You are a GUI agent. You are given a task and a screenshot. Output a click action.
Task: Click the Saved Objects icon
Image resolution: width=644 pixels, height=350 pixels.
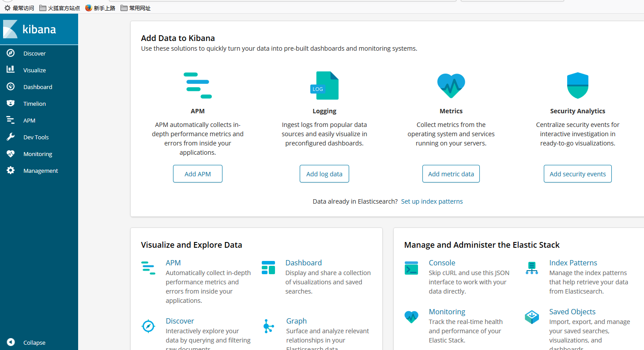tap(532, 317)
